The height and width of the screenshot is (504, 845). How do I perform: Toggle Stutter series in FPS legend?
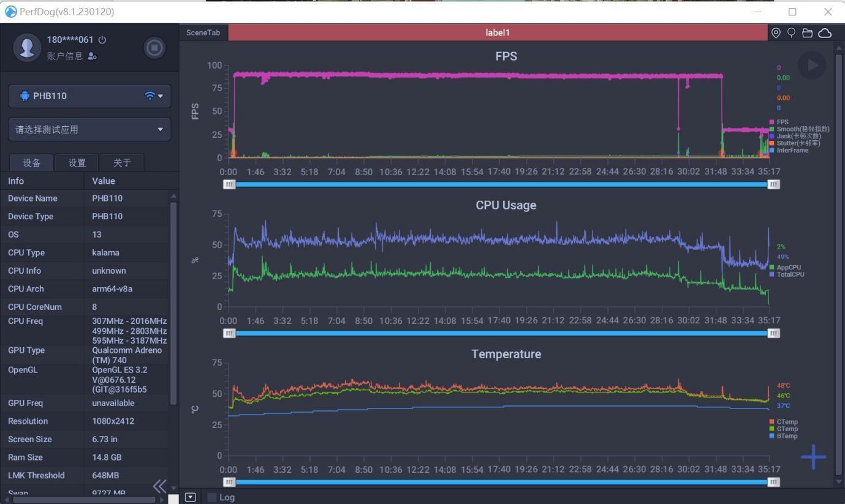click(795, 143)
